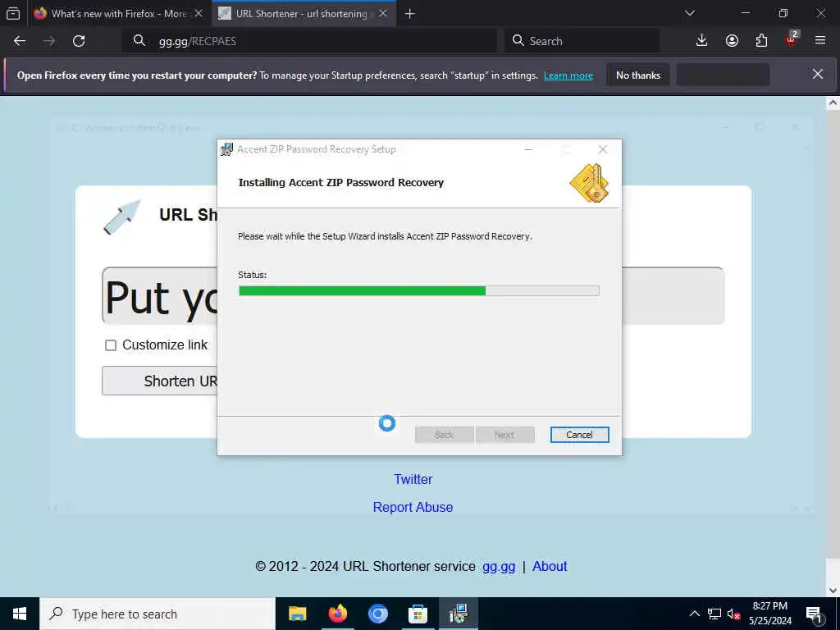Restore down the Firefox window
The image size is (840, 630).
(783, 13)
